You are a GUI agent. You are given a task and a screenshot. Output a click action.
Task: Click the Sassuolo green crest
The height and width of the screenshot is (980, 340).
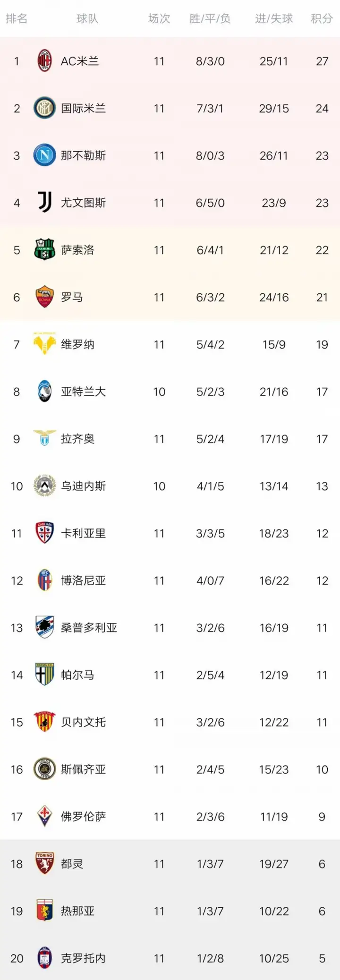(44, 250)
